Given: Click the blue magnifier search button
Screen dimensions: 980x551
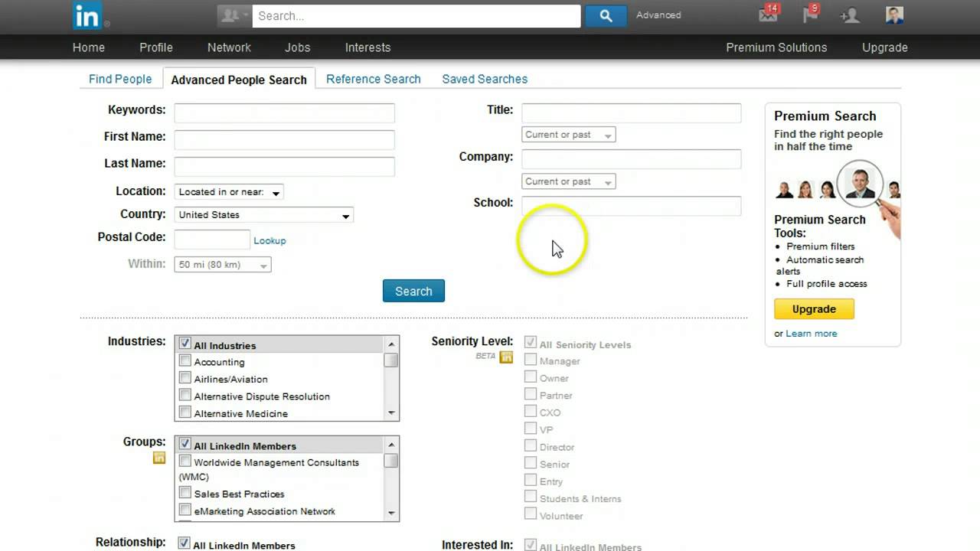Looking at the screenshot, I should point(606,15).
